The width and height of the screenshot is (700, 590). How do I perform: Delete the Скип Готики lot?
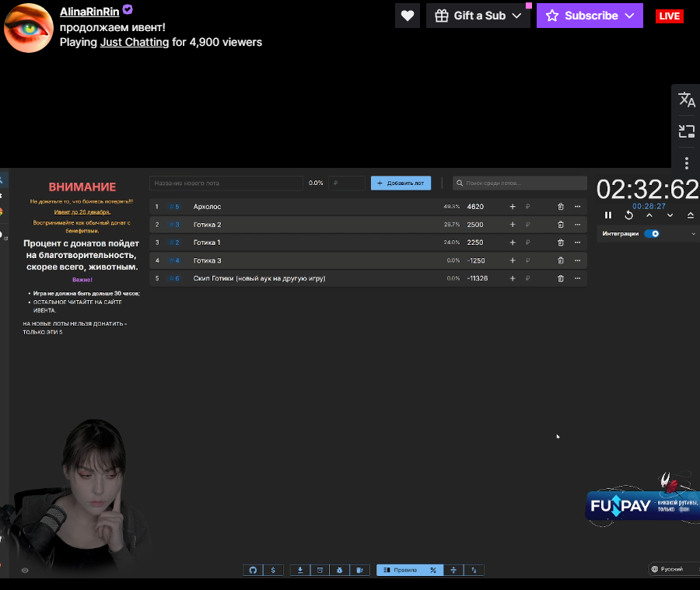pyautogui.click(x=561, y=278)
